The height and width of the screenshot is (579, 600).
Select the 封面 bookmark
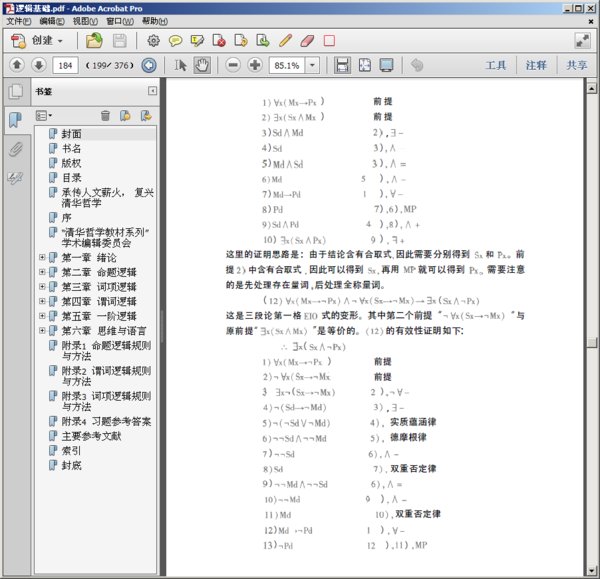coord(71,134)
